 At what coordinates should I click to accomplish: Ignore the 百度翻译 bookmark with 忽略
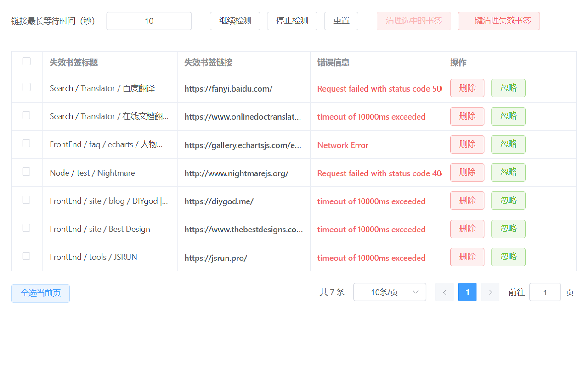[x=509, y=88]
